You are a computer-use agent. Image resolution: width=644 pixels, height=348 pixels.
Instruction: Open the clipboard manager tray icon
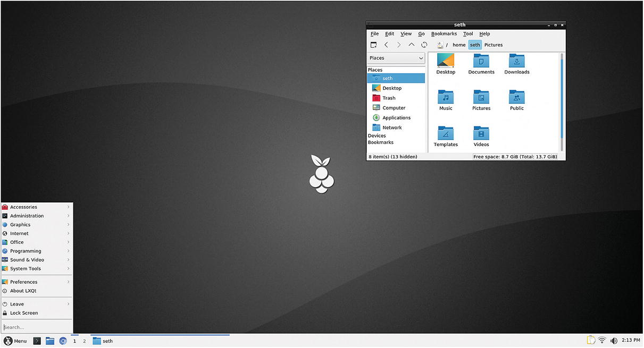(590, 341)
